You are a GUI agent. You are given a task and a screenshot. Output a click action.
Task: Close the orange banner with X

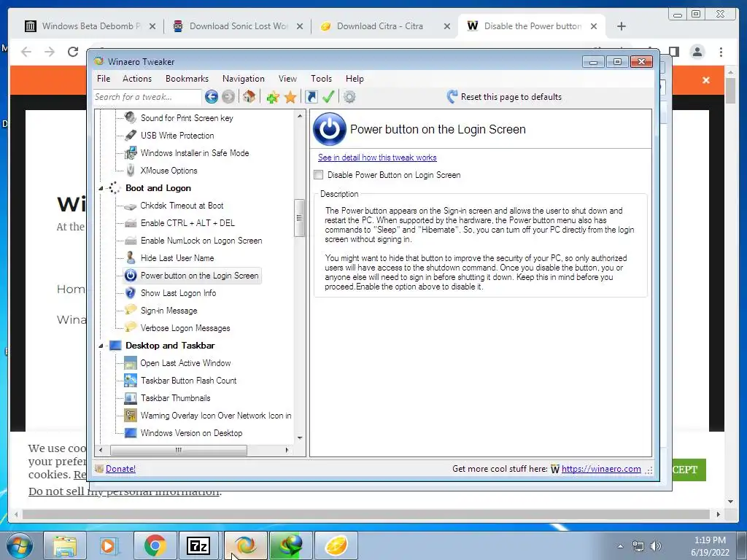706,80
